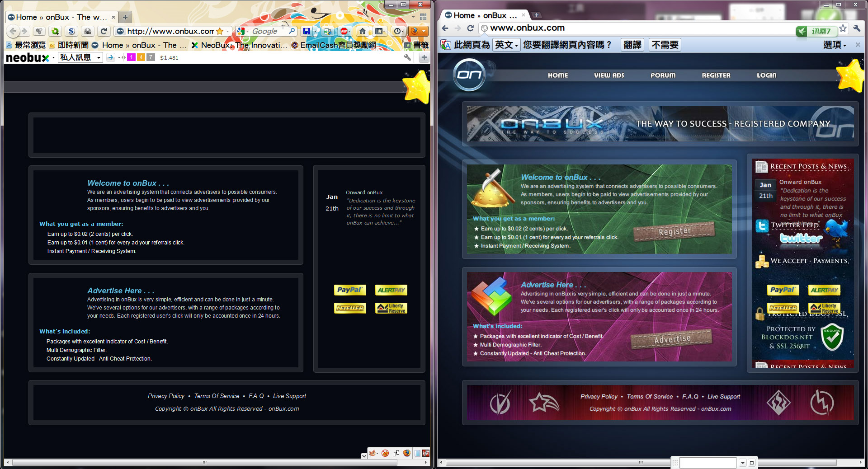
Task: Select the Firefox 'Home » onBux' tab
Action: (x=62, y=17)
